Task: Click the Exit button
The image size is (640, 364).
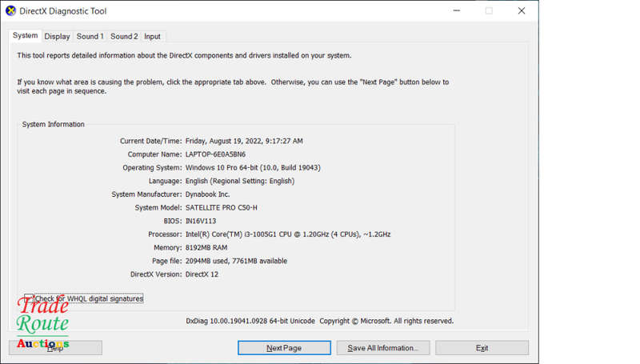Action: (482, 348)
